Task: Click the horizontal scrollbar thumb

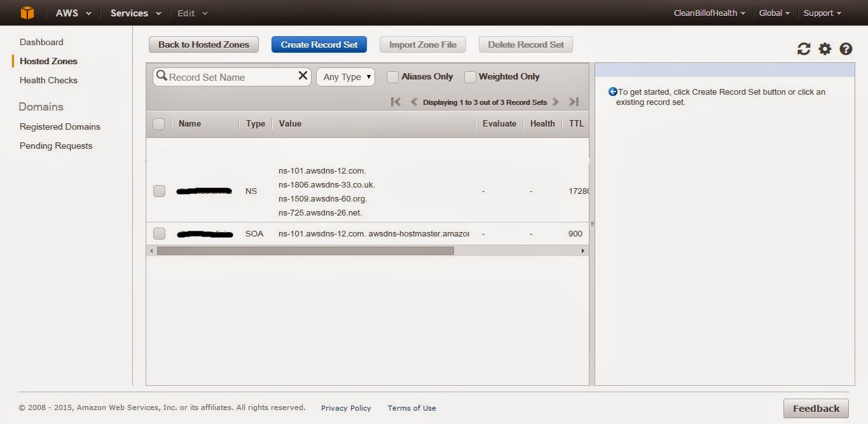Action: coord(305,251)
